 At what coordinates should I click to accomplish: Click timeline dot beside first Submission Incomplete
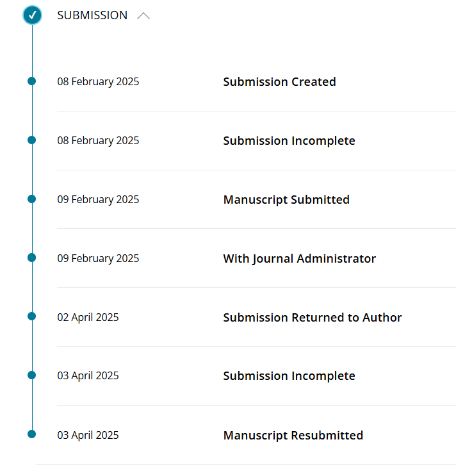[31, 140]
